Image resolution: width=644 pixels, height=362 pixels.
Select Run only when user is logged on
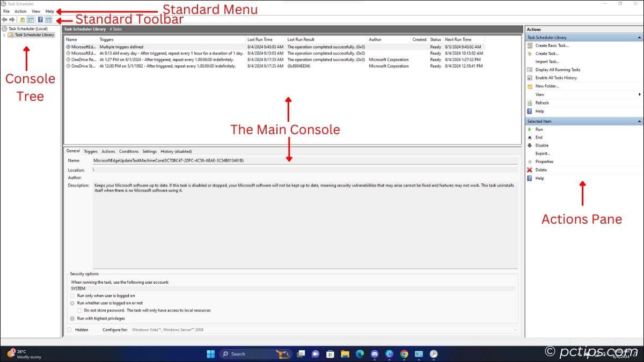(x=71, y=295)
